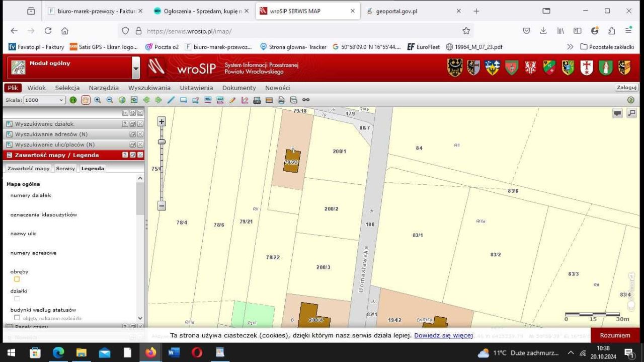644x362 pixels.
Task: Click the zoom out magnifier tool
Action: click(x=110, y=100)
